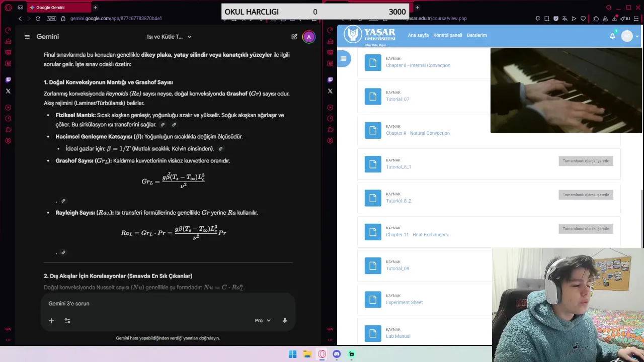The height and width of the screenshot is (362, 644).
Task: Open settings gear in the left Opera sidebar
Action: pyautogui.click(x=8, y=141)
